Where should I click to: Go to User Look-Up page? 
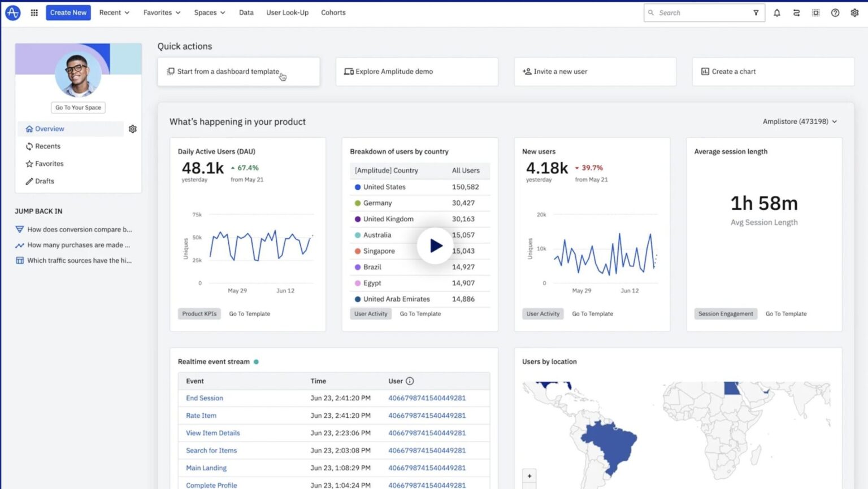[x=287, y=12]
